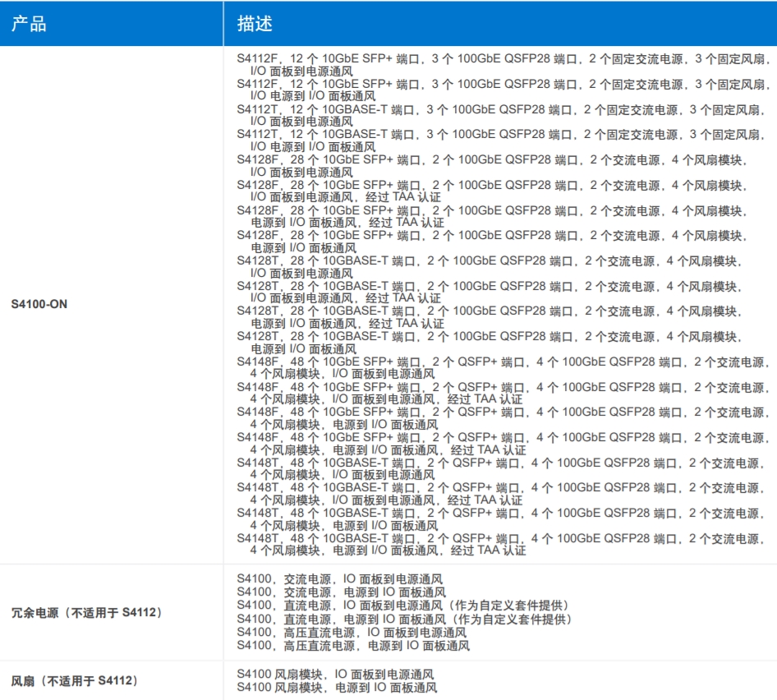Select the S4100-ON product row label

[x=39, y=304]
